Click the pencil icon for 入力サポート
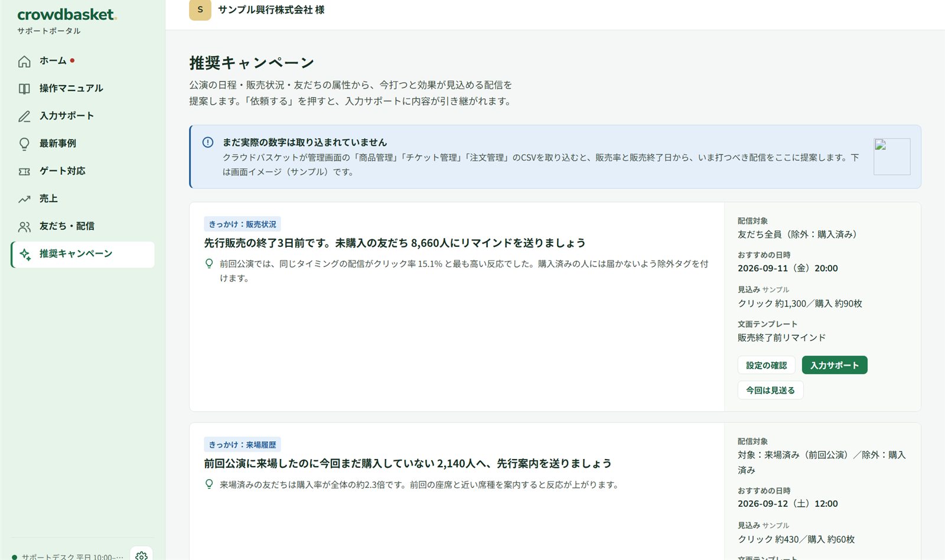The height and width of the screenshot is (560, 945). (24, 116)
